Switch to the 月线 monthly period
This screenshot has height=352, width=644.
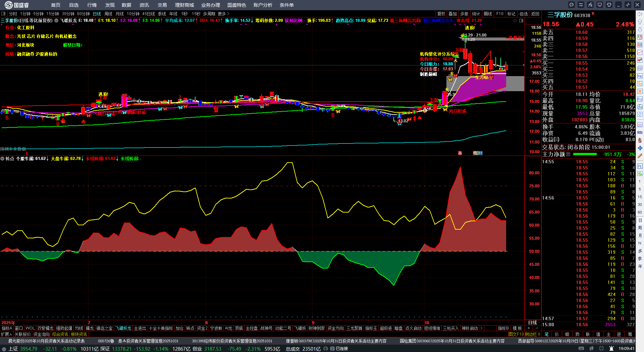point(120,14)
